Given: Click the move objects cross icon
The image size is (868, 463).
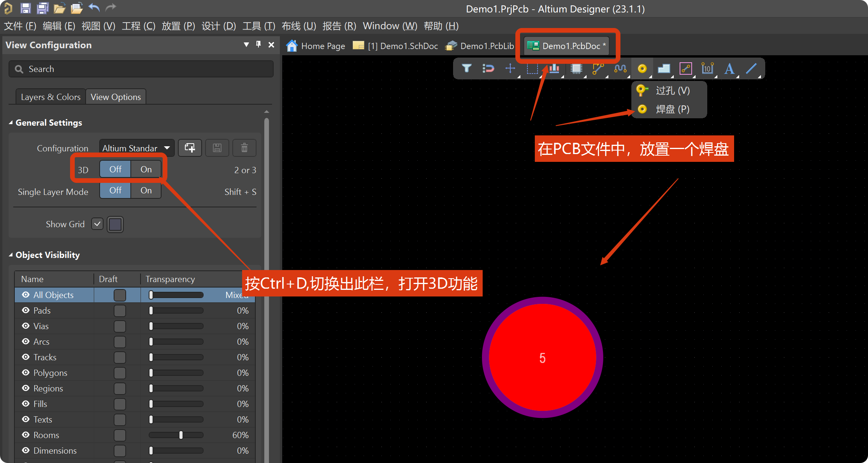Looking at the screenshot, I should point(510,69).
